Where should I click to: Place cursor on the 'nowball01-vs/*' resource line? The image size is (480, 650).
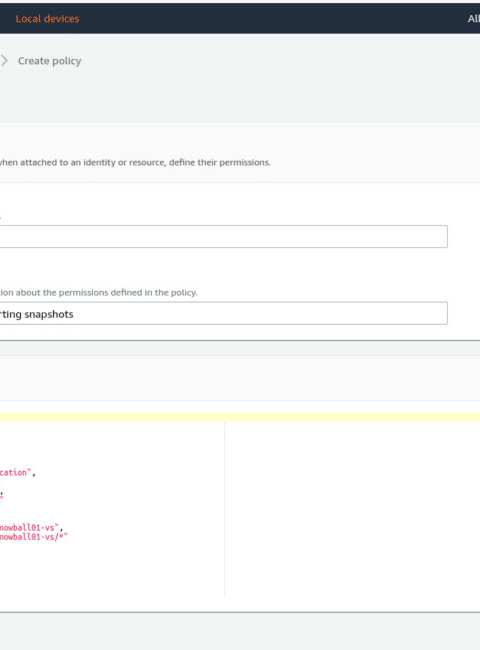34,537
